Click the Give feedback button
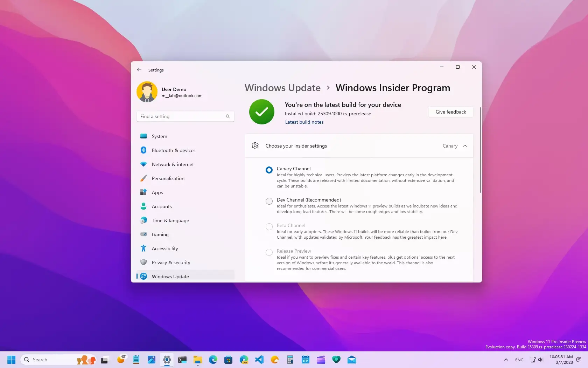Viewport: 588px width, 368px height. tap(451, 112)
